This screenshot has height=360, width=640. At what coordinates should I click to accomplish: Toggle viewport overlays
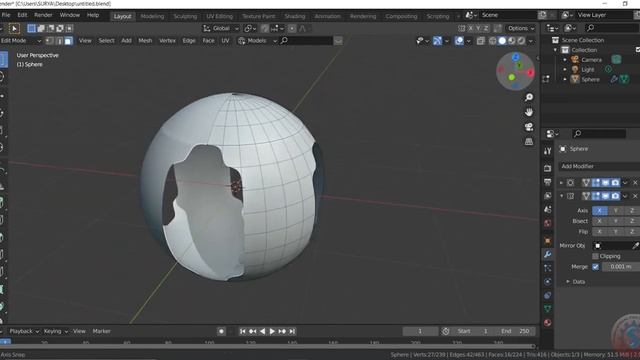[459, 41]
